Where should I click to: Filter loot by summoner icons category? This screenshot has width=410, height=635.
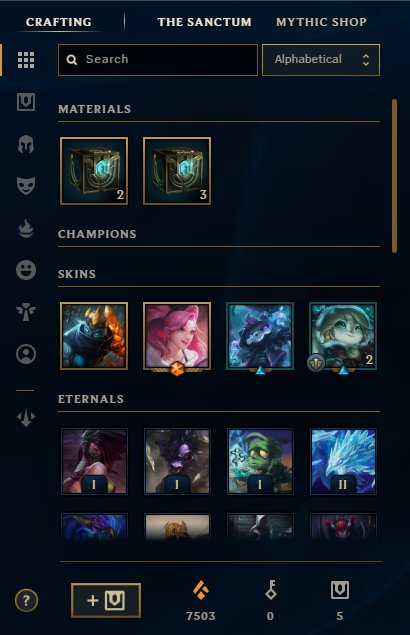pyautogui.click(x=26, y=354)
